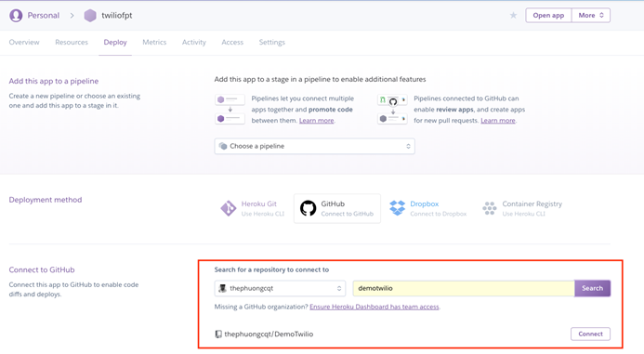This screenshot has width=644, height=354.
Task: Favorite the app with the star icon
Action: (513, 15)
